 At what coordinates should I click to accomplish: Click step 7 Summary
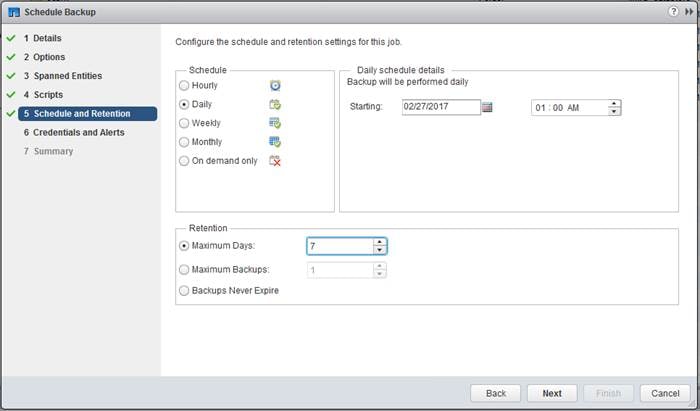48,151
